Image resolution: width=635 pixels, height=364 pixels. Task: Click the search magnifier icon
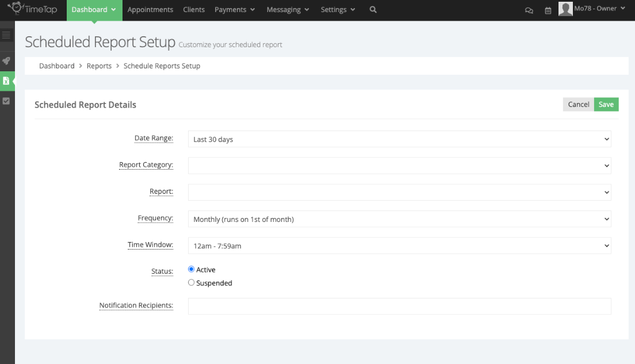pos(372,10)
